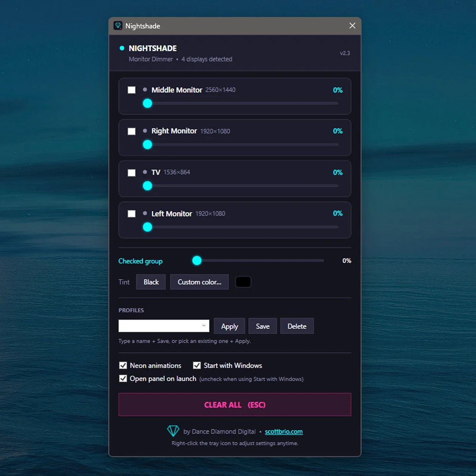Disable Neon animations checkbox

click(123, 366)
